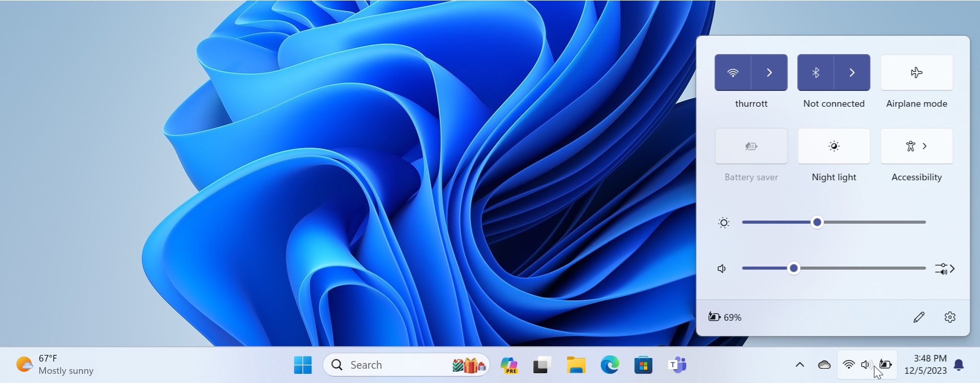Open Accessibility options tile
980x383 pixels.
[x=916, y=147]
